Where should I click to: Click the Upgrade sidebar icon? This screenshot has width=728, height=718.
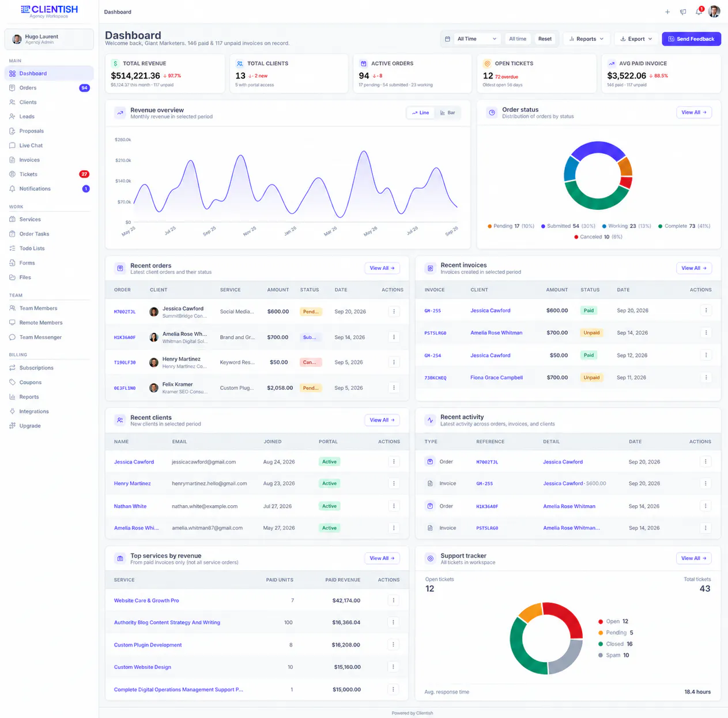click(x=12, y=426)
